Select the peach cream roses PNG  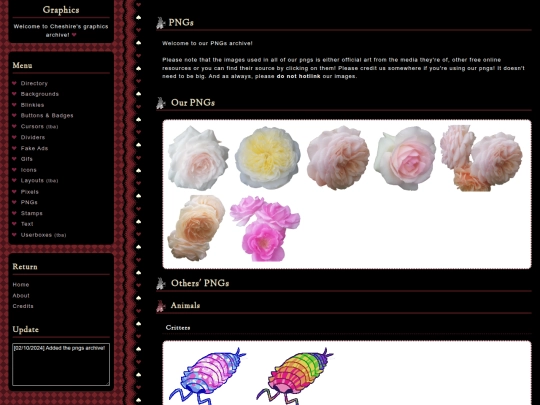(x=196, y=228)
